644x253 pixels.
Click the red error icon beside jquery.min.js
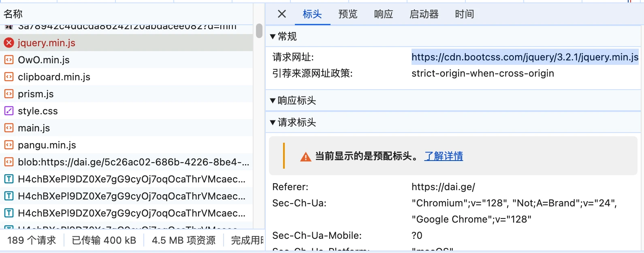click(x=9, y=43)
